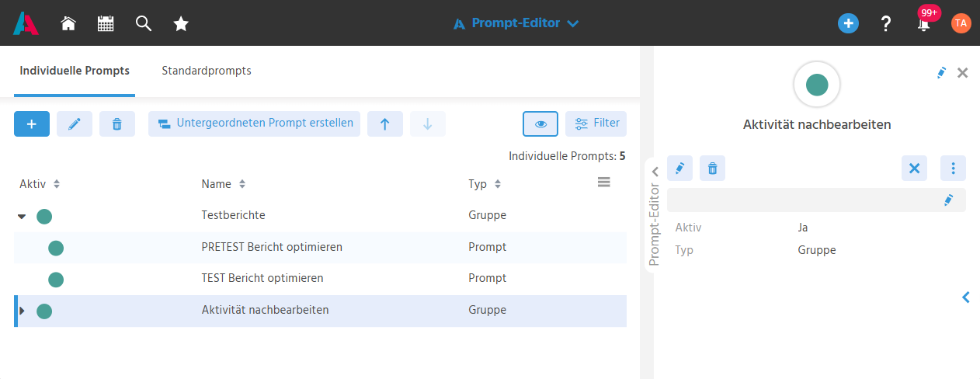Screen dimensions: 980x379
Task: Open the help question mark icon
Action: pos(885,23)
